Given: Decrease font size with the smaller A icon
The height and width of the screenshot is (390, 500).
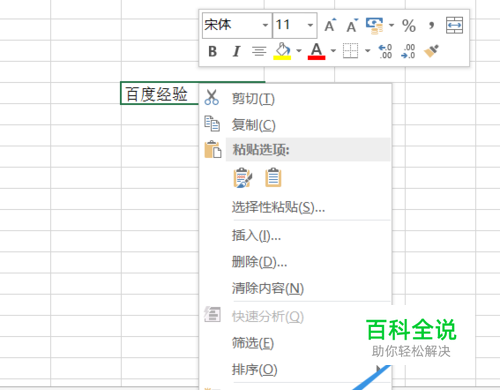Looking at the screenshot, I should (x=352, y=25).
